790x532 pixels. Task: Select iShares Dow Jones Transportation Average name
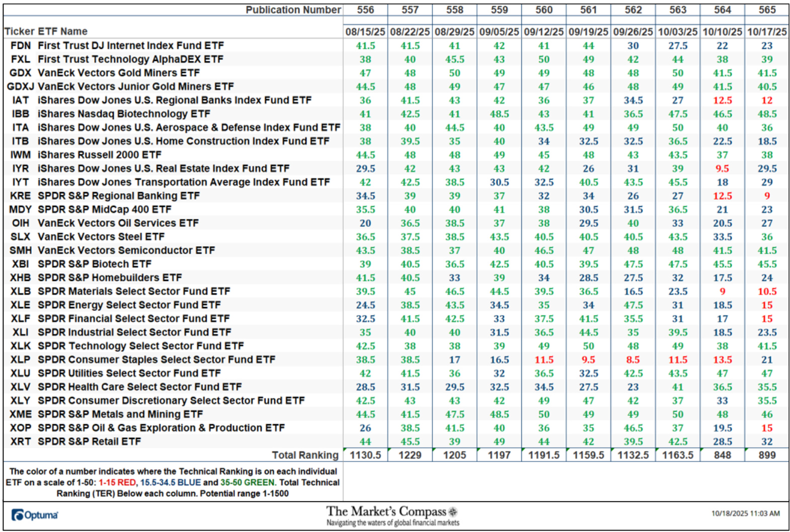[x=184, y=182]
